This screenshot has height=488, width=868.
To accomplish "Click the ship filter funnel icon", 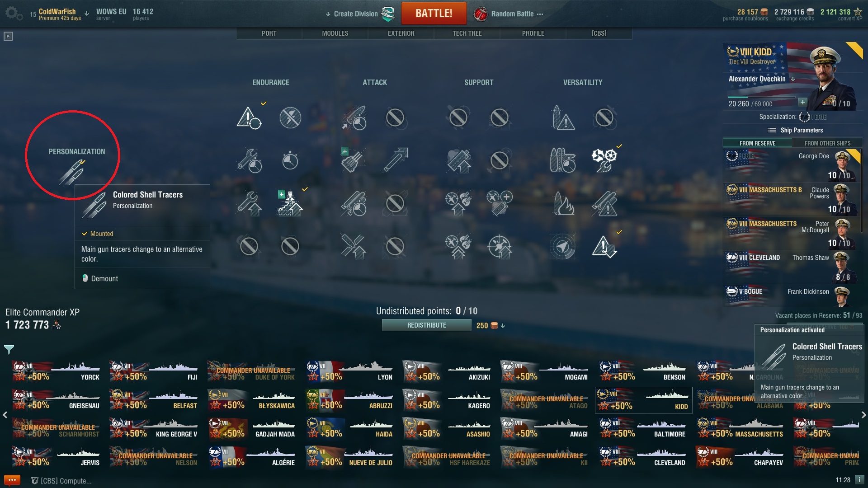I will tap(9, 349).
